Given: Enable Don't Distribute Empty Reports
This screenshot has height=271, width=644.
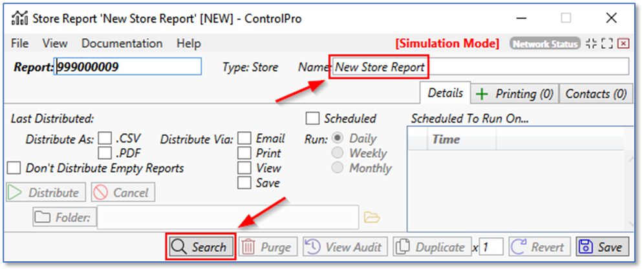Looking at the screenshot, I should (x=14, y=168).
